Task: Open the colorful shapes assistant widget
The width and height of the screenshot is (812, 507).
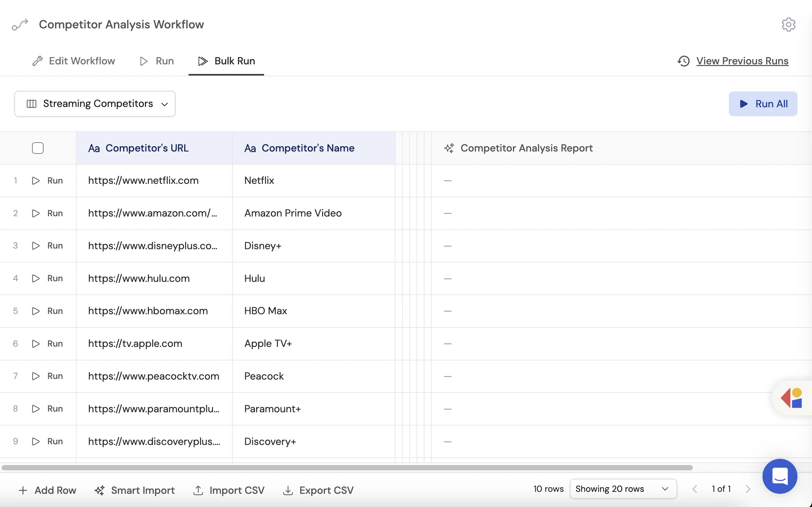Action: click(x=792, y=398)
